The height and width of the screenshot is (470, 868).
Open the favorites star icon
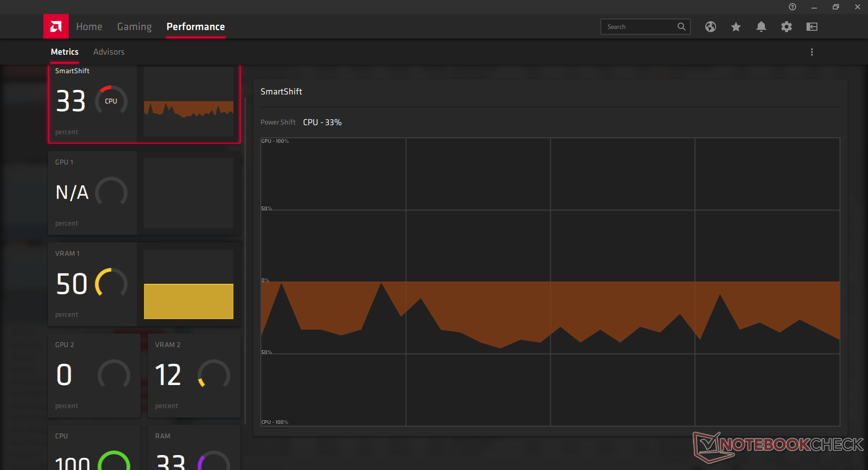[x=736, y=27]
